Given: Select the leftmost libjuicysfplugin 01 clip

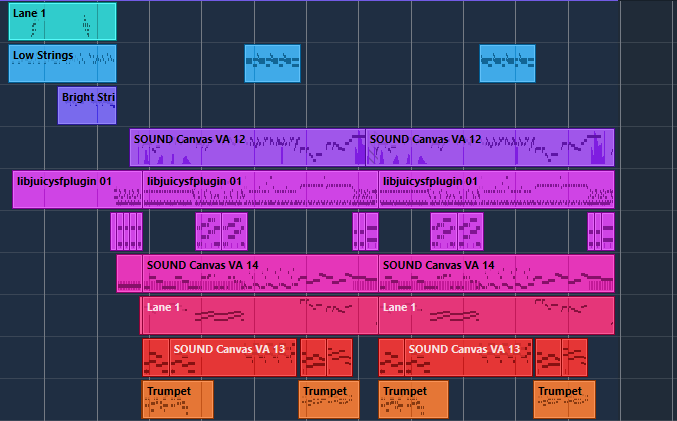Looking at the screenshot, I should click(x=77, y=190).
